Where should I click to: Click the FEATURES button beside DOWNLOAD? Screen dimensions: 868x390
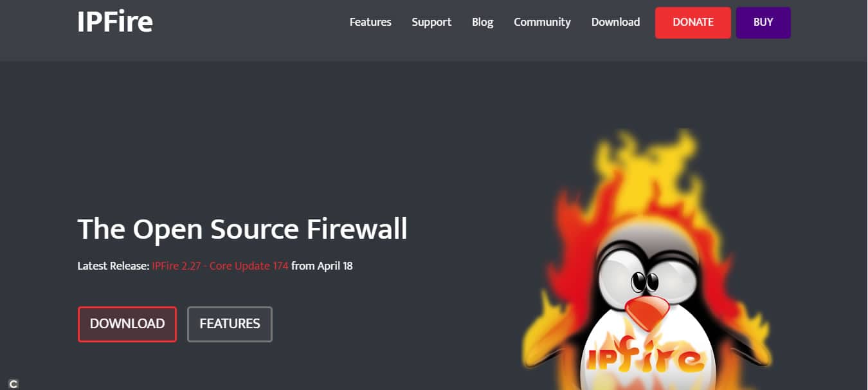point(230,324)
